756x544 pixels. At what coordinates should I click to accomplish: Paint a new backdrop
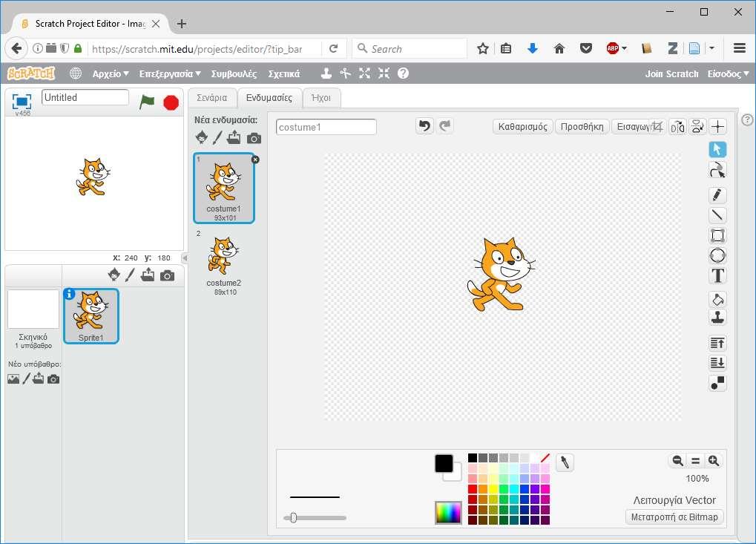point(26,378)
